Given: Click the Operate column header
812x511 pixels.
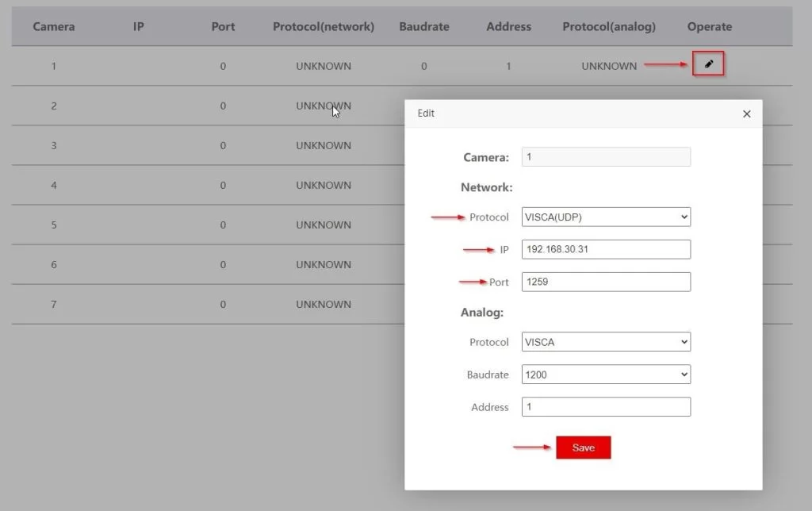Looking at the screenshot, I should (x=710, y=26).
